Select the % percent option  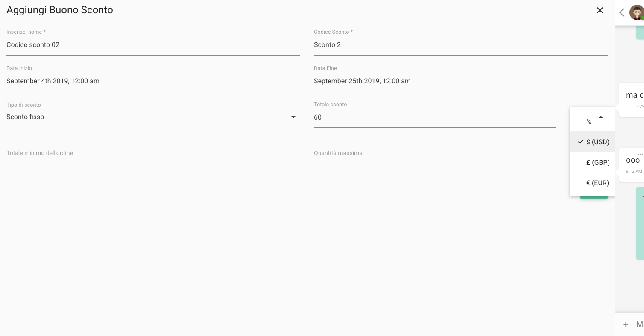tap(589, 122)
